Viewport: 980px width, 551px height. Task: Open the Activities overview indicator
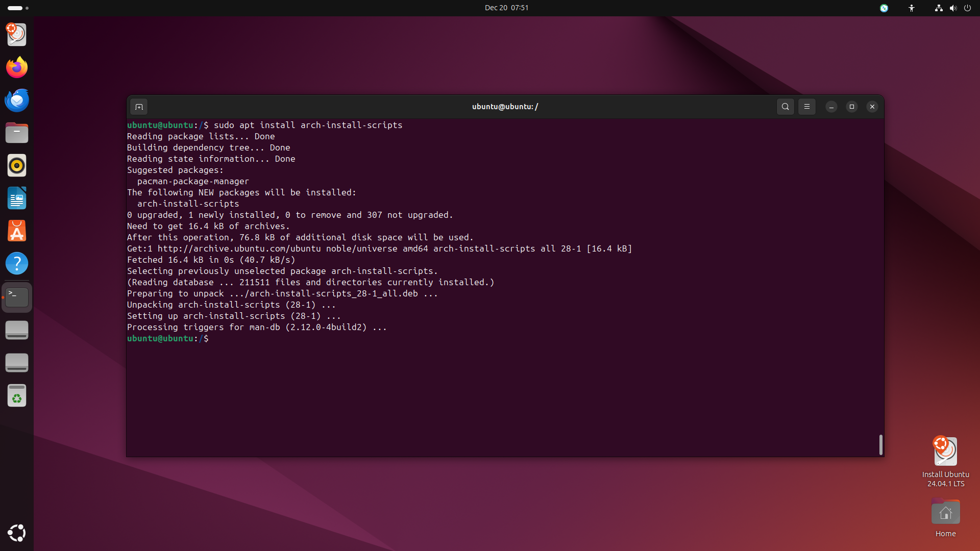(18, 8)
